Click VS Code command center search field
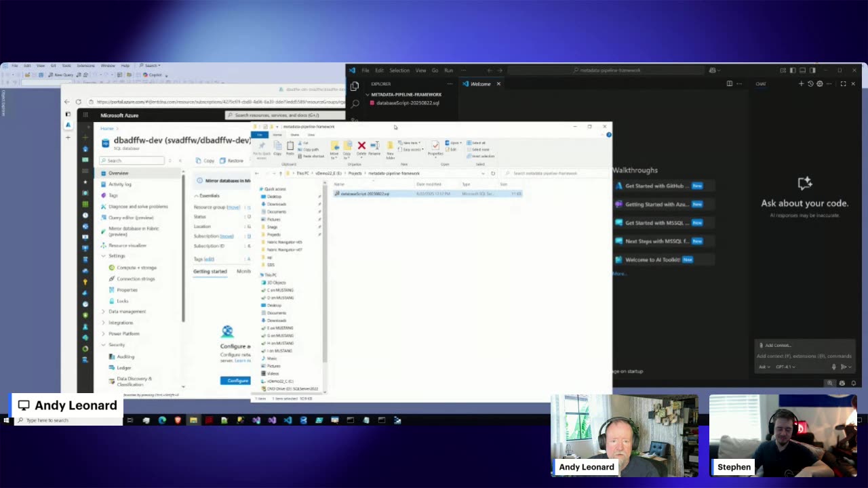This screenshot has height=488, width=868. click(607, 70)
